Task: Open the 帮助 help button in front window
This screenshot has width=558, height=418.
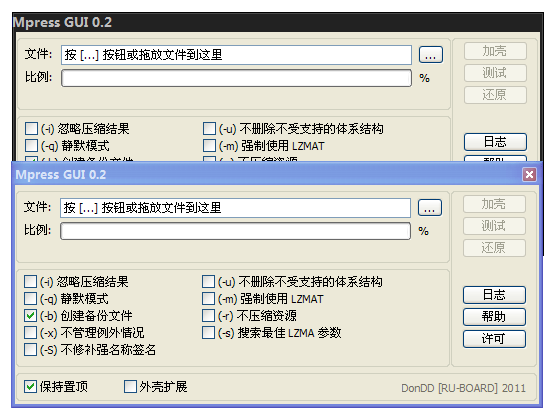Action: click(x=494, y=317)
